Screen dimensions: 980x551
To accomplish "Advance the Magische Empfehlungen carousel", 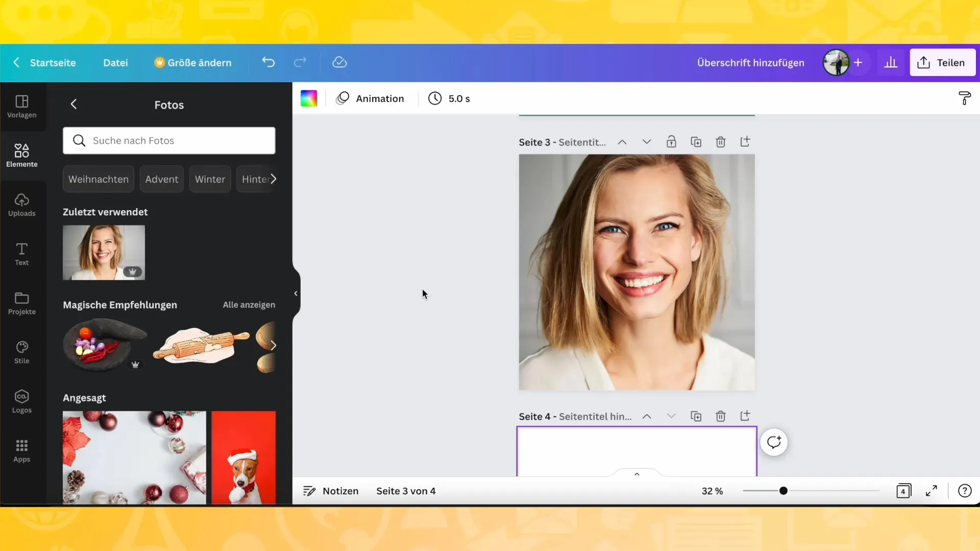I will pos(273,345).
